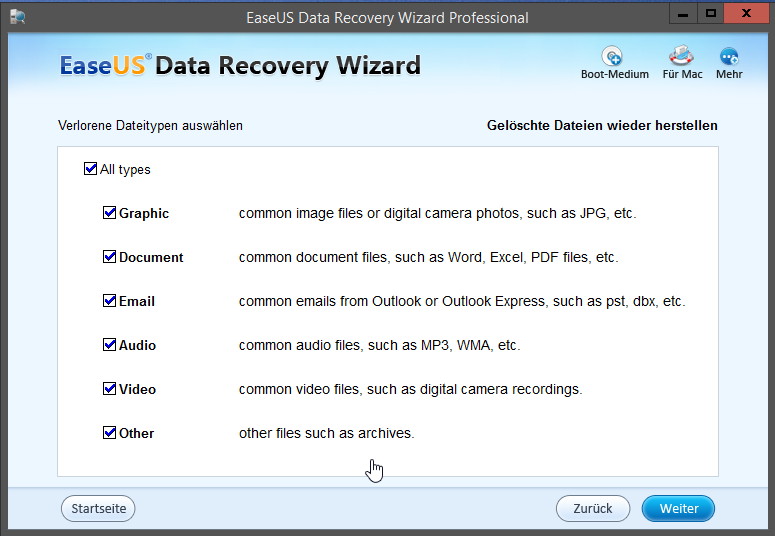Screen dimensions: 775x536
Task: Continue with the Weiter button
Action: click(x=679, y=508)
